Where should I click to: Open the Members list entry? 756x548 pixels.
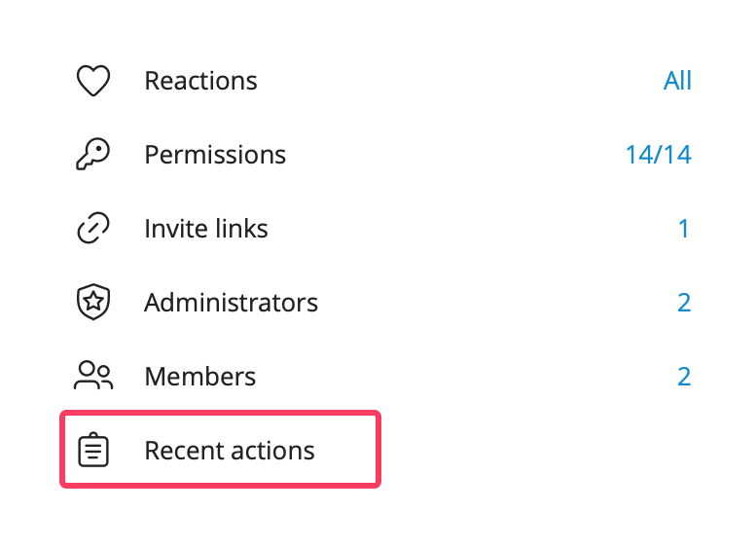click(378, 376)
